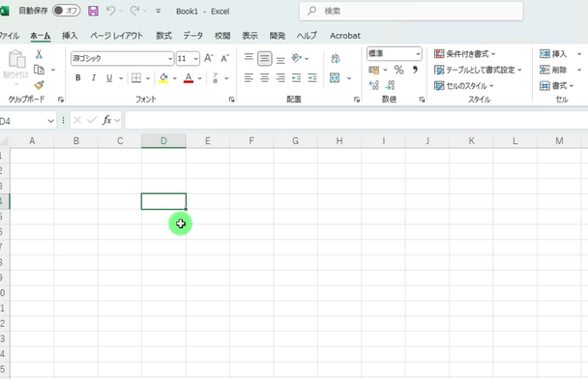
Task: Apply comma style number format
Action: click(x=415, y=70)
